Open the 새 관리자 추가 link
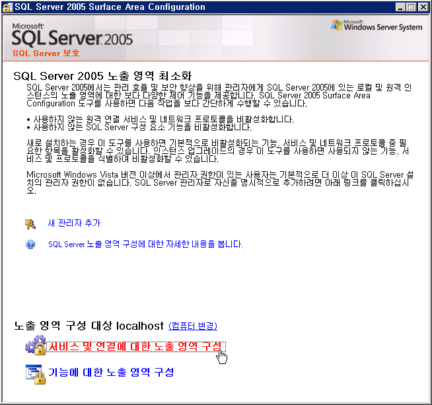This screenshot has height=405, width=432. coord(74,223)
